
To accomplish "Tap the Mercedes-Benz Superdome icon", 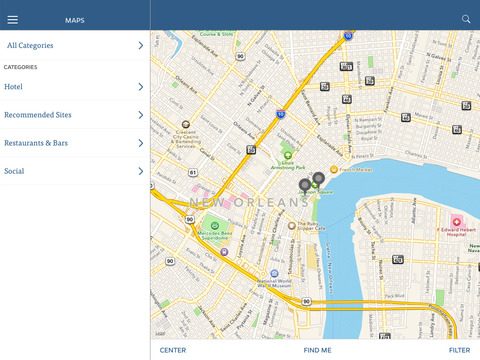I will pos(215,226).
